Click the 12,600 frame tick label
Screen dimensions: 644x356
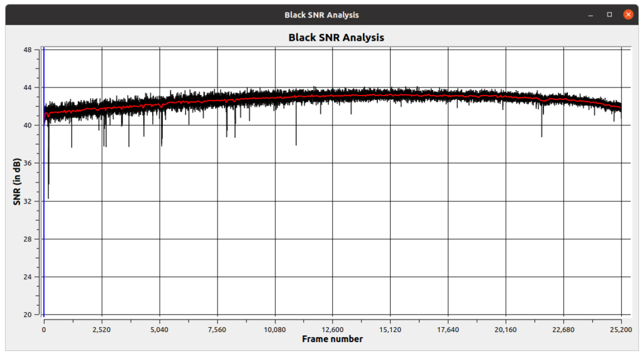332,329
